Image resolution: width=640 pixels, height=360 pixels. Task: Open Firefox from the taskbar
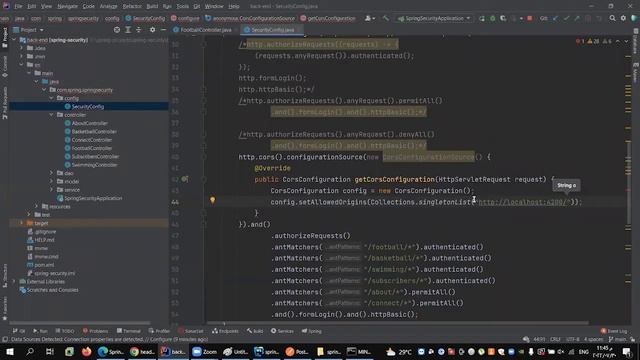87,351
